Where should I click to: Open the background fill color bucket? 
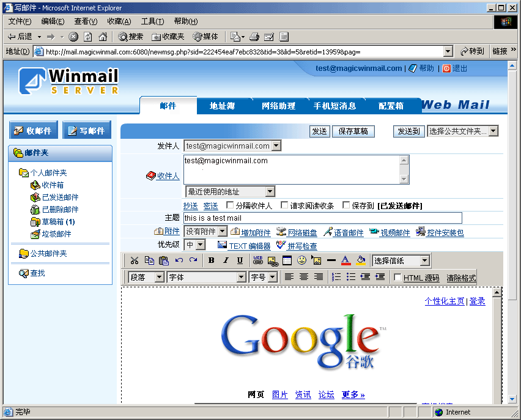click(361, 260)
